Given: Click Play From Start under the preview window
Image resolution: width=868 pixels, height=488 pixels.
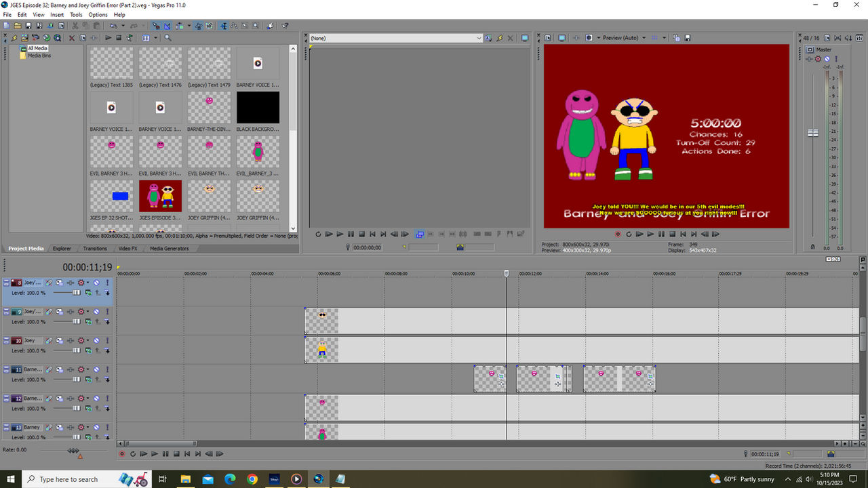Looking at the screenshot, I should coord(639,234).
